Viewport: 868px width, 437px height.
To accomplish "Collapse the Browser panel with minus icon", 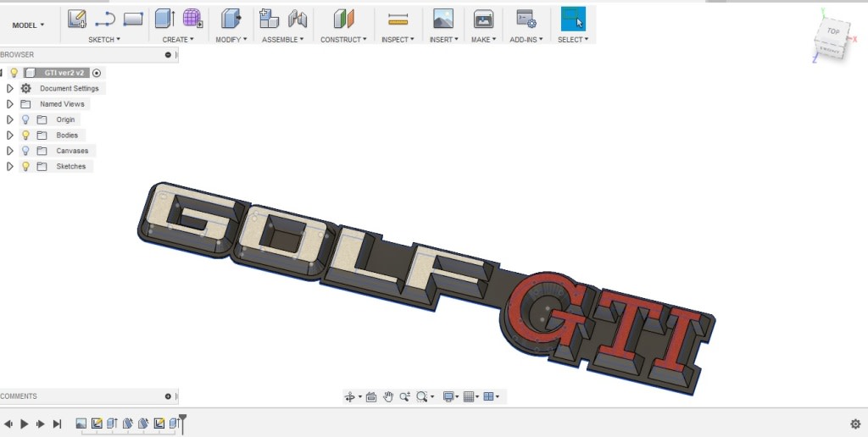I will (168, 55).
